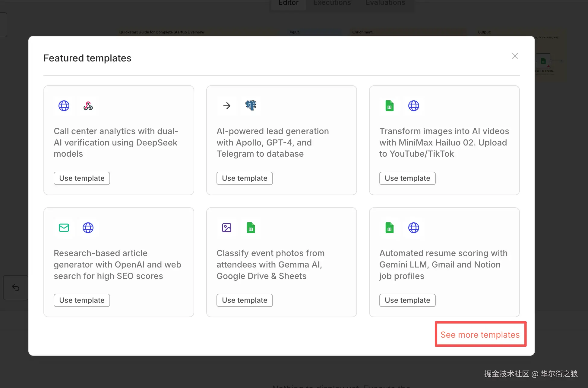
Task: Use the call center analytics template
Action: 82,178
